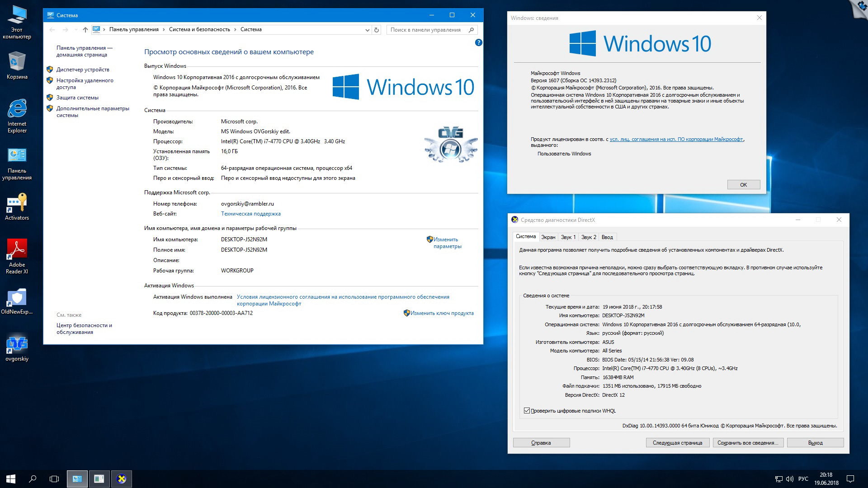Expand chevron before Панель управления breadcrumb
The height and width of the screenshot is (488, 868).
coord(104,29)
